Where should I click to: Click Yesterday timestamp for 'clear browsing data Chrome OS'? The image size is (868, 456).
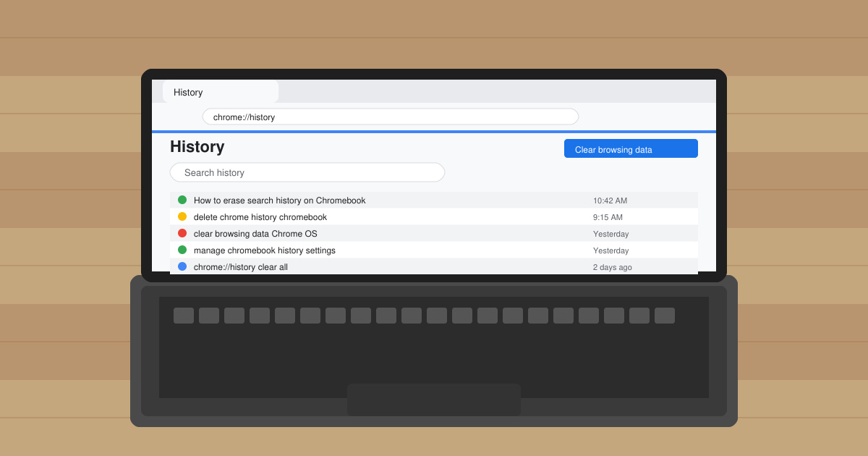point(610,234)
